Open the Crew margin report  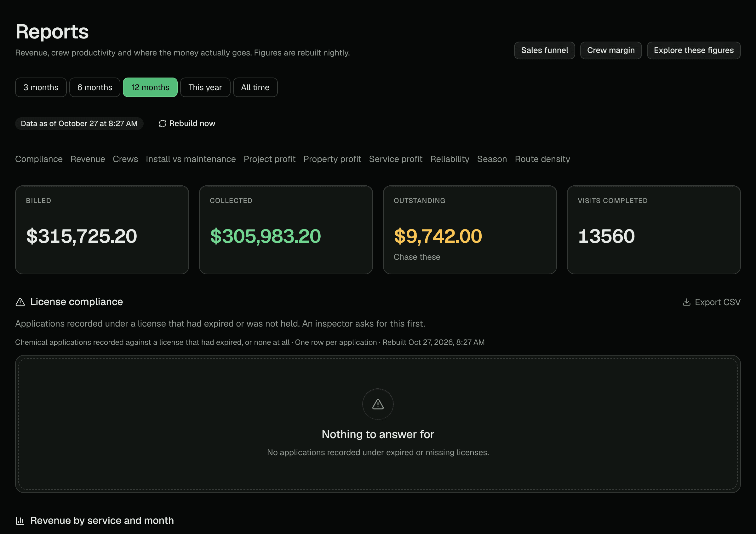coord(611,50)
